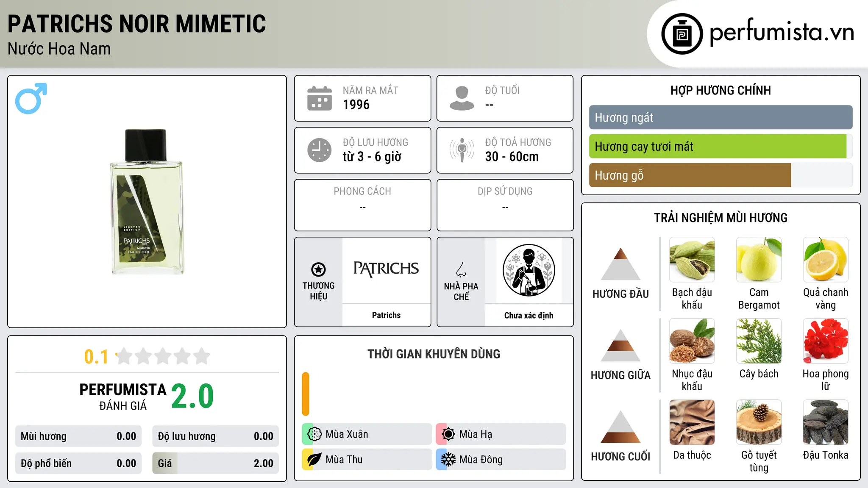Click the launch year value 1996

[356, 105]
